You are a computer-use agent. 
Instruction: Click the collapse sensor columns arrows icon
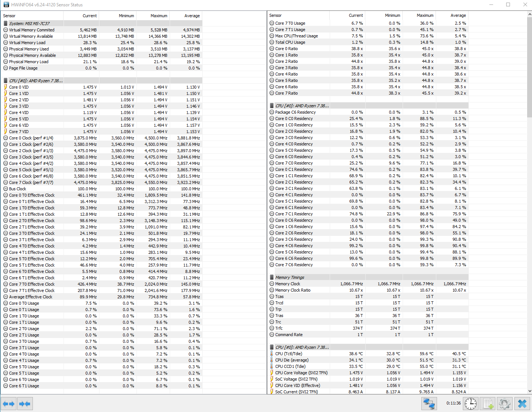point(25,404)
